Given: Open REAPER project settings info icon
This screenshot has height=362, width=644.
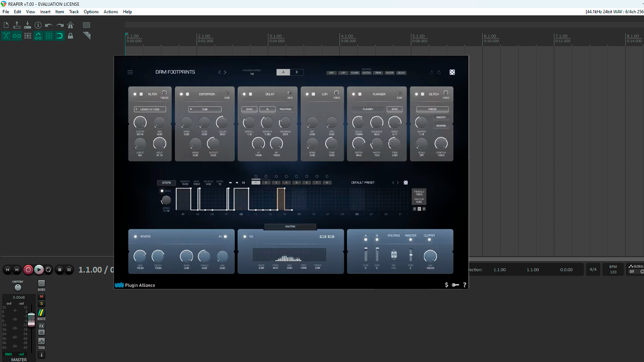Looking at the screenshot, I should 38,25.
